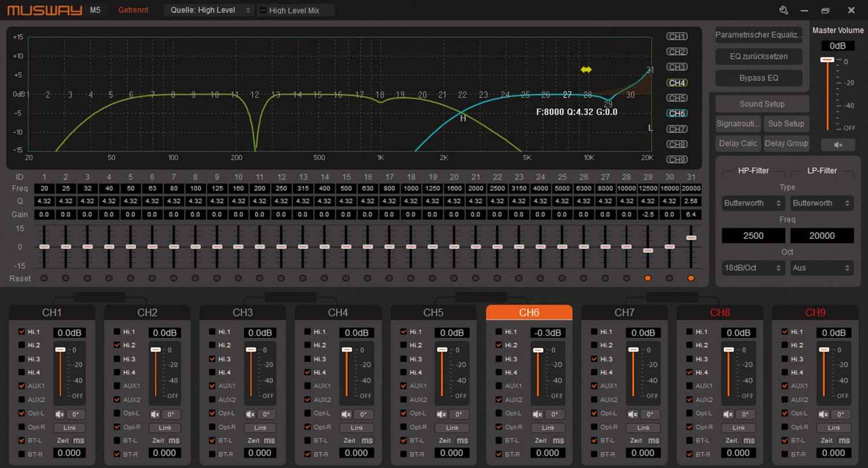This screenshot has height=468, width=868.
Task: Click CH6 delay time field
Action: [547, 453]
